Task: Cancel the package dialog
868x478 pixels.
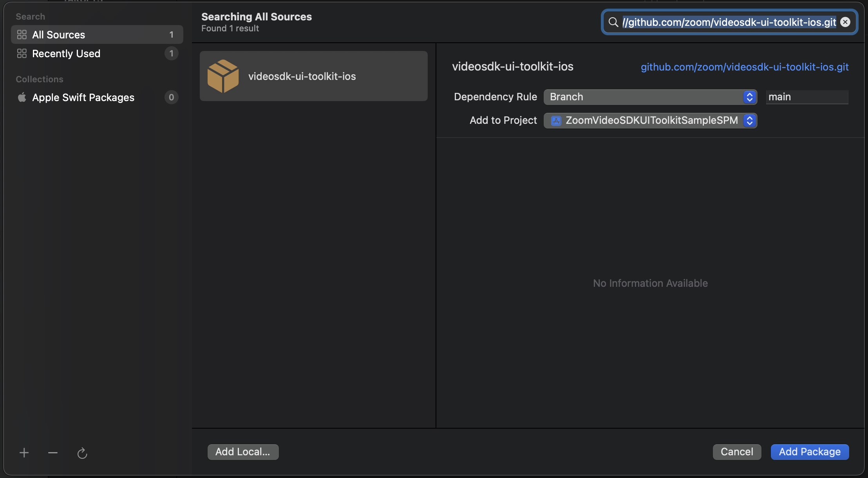Action: [x=736, y=452]
